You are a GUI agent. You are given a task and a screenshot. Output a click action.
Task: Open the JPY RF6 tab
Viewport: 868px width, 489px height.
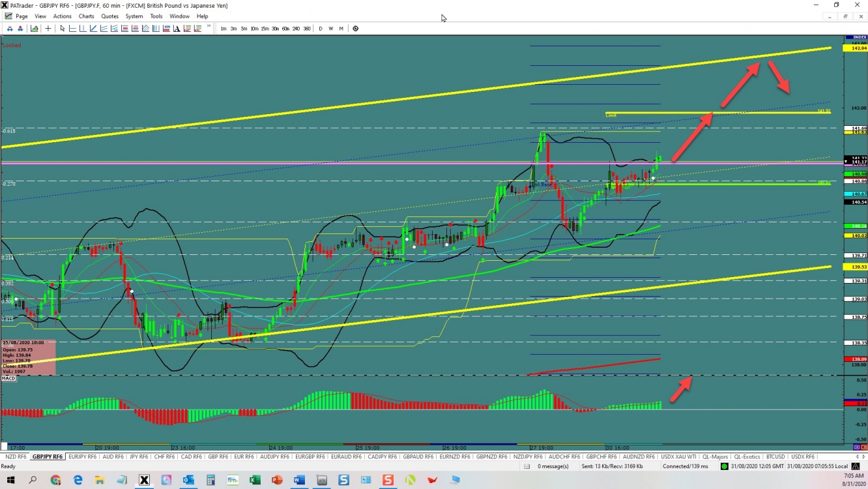(x=139, y=457)
